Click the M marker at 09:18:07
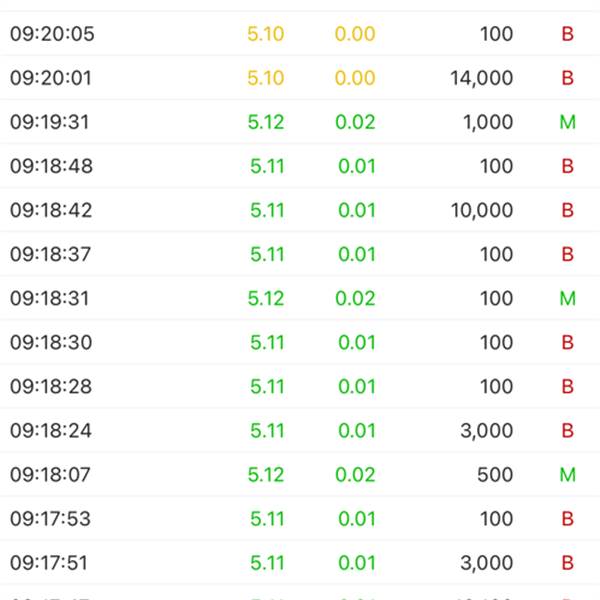600x600 pixels. point(567,474)
